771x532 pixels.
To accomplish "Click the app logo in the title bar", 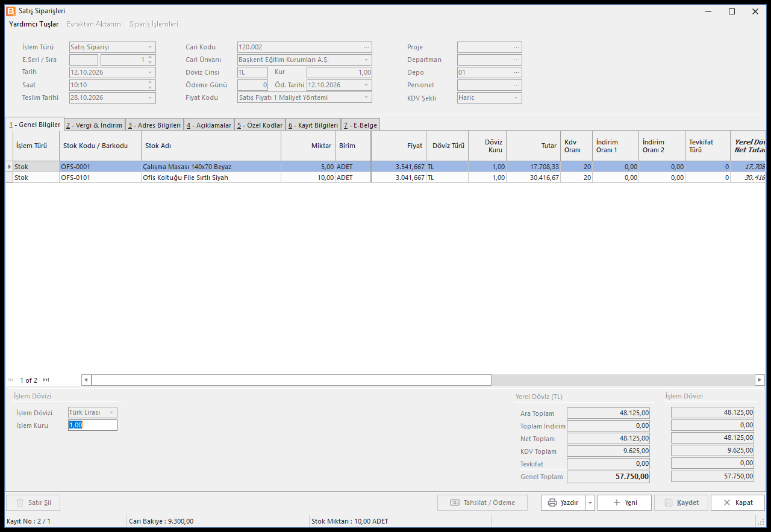I will point(12,11).
